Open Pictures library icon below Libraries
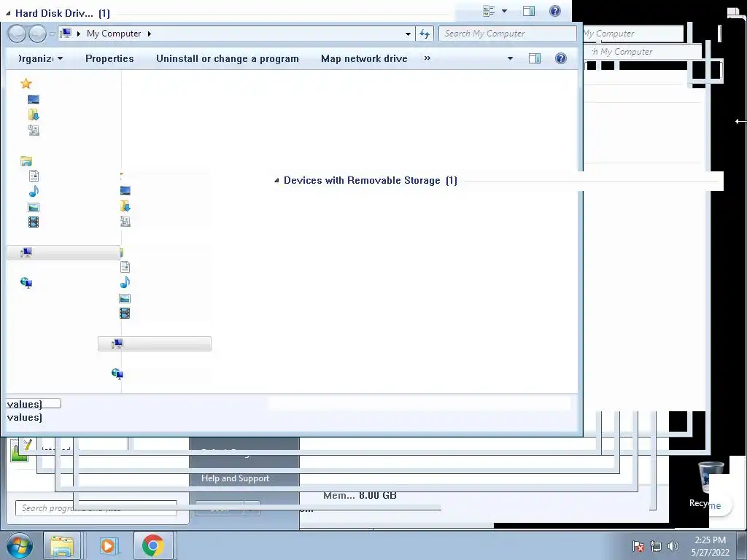This screenshot has width=747, height=560. pyautogui.click(x=34, y=207)
